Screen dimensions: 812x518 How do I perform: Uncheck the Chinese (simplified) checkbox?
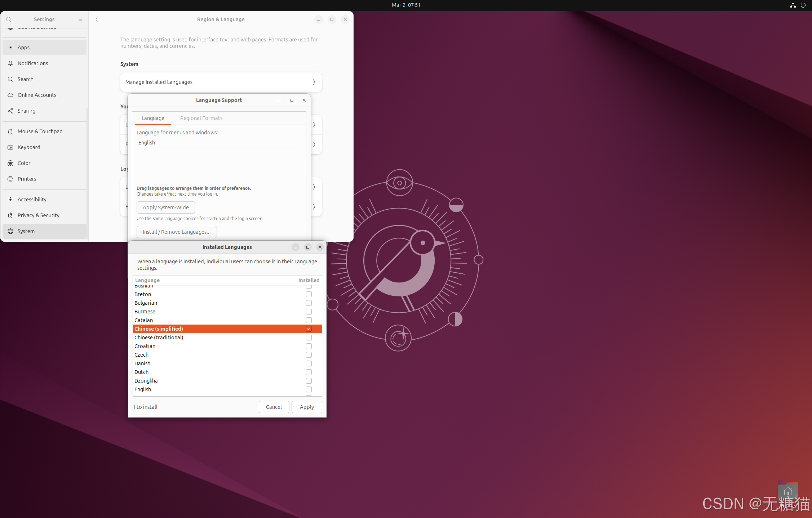coord(309,329)
